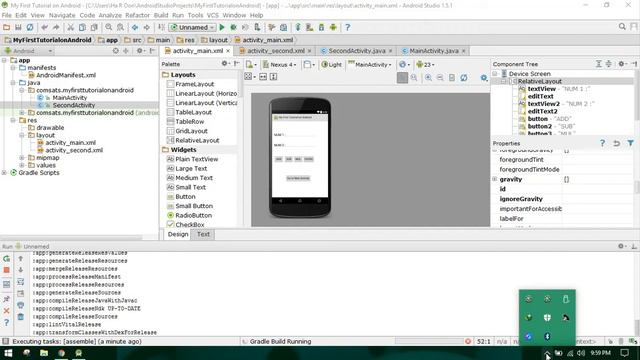This screenshot has height=360, width=640.
Task: Click the Windows Start button
Action: point(8,353)
